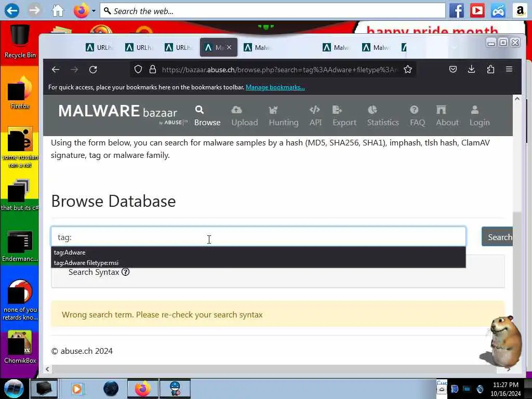
Task: Open the Statistics nav item
Action: [383, 116]
